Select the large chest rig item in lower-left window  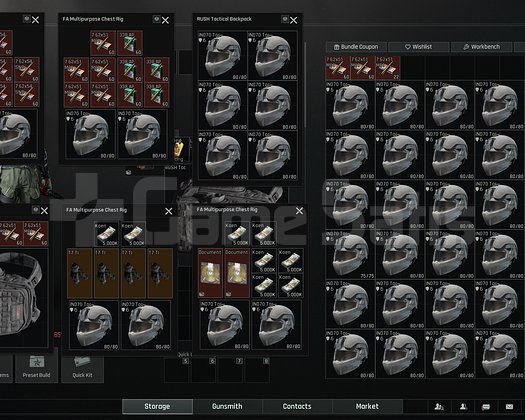(x=23, y=297)
